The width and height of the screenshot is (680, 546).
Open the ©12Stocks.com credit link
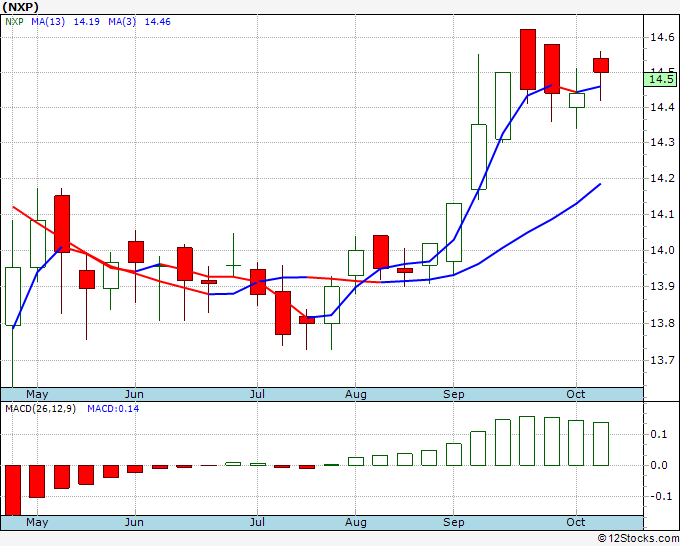coord(638,539)
